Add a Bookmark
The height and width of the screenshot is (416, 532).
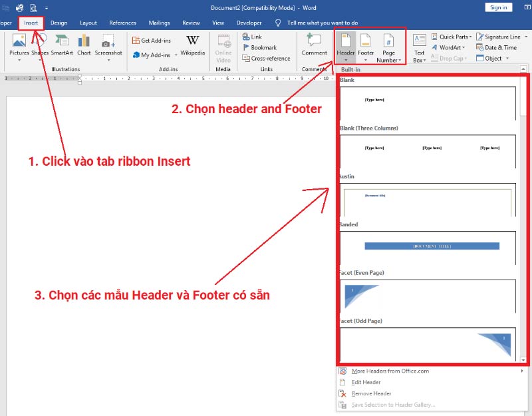(259, 47)
